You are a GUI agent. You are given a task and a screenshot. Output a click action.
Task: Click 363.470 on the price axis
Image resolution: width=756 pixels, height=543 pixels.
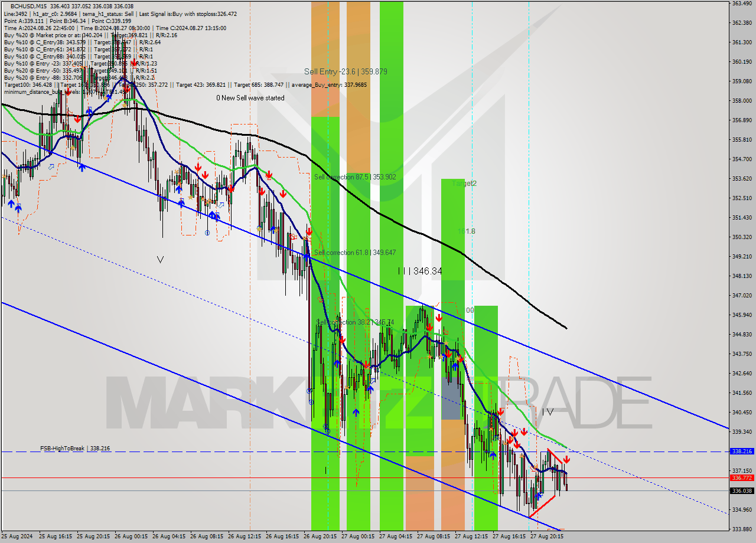click(742, 4)
